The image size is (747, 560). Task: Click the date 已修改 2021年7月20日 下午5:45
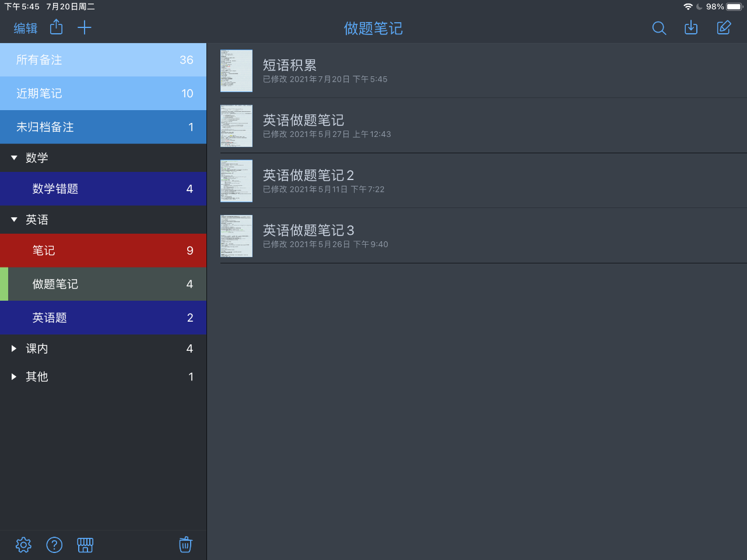(325, 79)
